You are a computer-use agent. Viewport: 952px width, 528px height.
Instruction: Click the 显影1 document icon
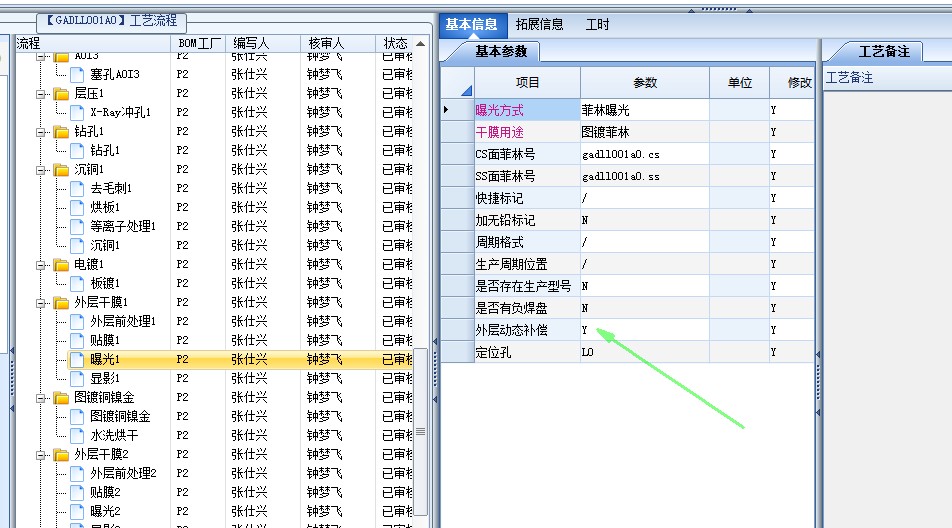click(x=77, y=378)
